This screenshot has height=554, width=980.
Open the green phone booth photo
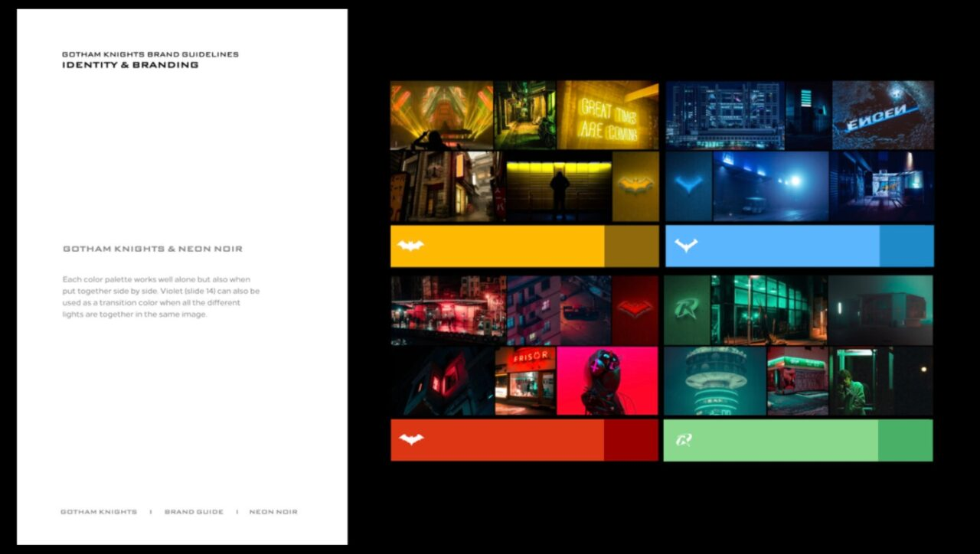pyautogui.click(x=861, y=381)
